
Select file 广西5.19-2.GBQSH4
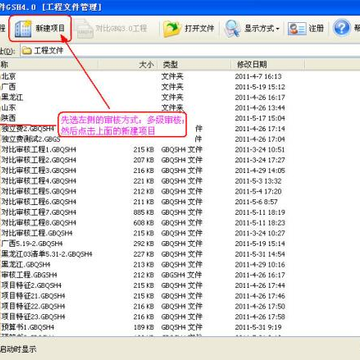point(32,244)
